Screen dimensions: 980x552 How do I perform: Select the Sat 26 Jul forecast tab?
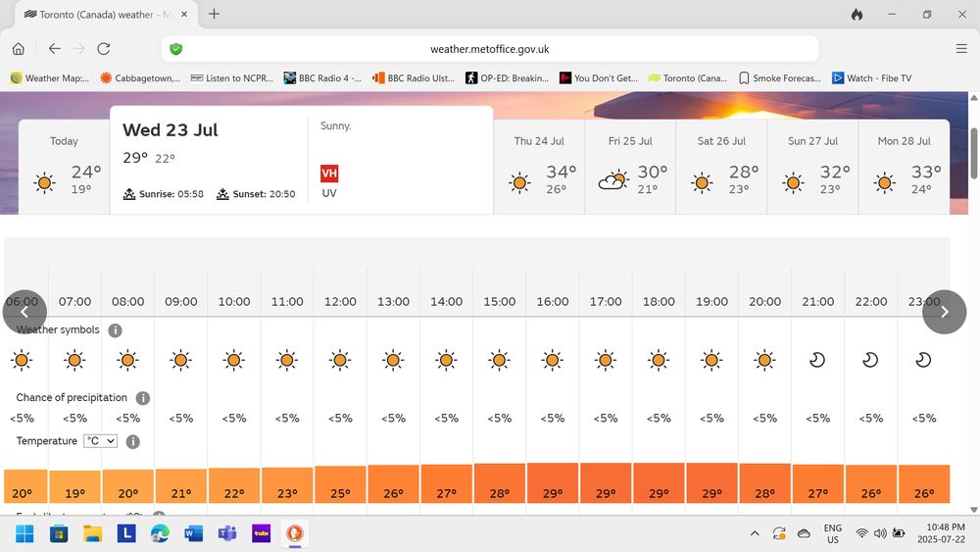coord(721,167)
